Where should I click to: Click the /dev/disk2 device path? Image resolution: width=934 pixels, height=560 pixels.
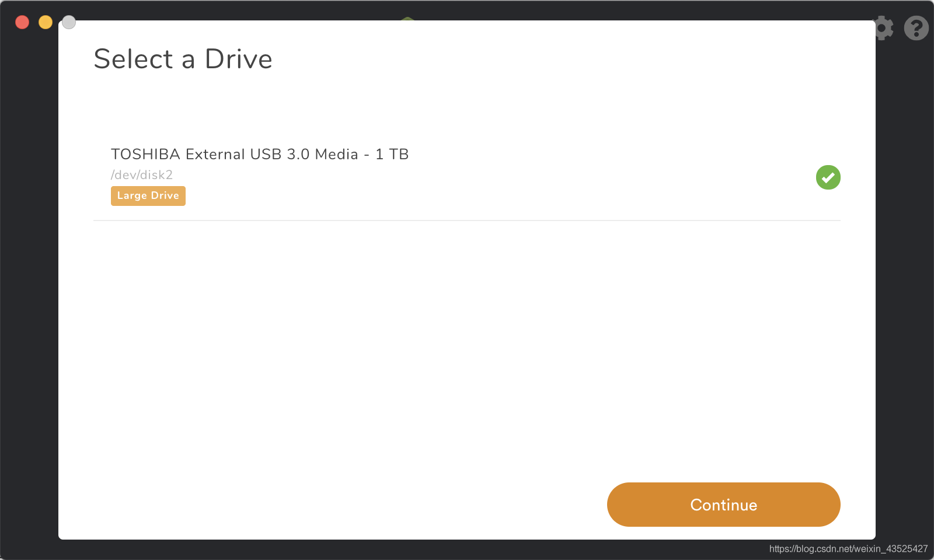pyautogui.click(x=142, y=175)
